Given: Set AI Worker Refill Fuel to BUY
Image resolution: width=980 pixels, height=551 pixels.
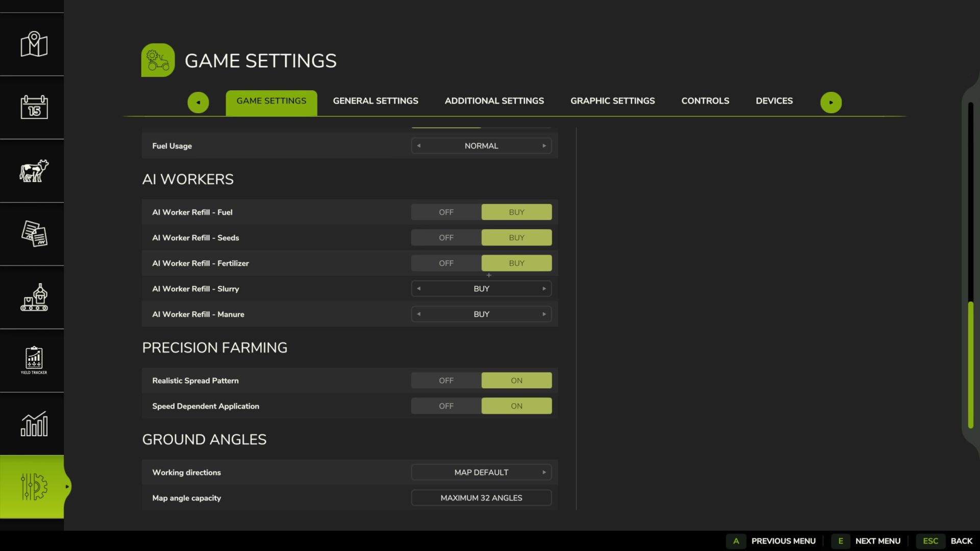Looking at the screenshot, I should point(517,212).
